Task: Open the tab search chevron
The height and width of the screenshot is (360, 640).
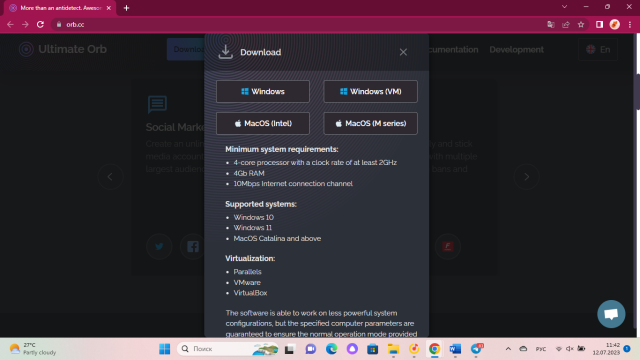Action: pos(564,7)
